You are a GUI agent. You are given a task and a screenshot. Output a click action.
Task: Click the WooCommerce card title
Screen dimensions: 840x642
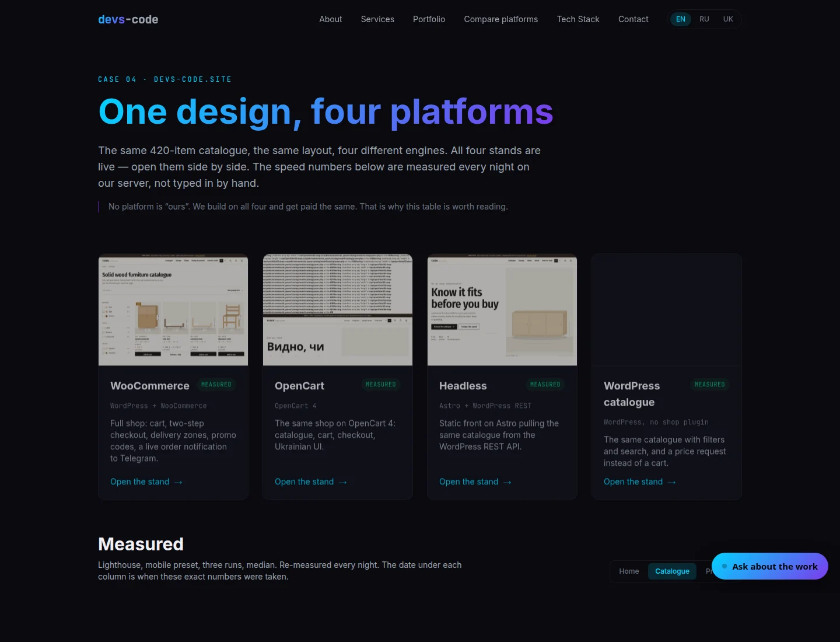pos(150,386)
